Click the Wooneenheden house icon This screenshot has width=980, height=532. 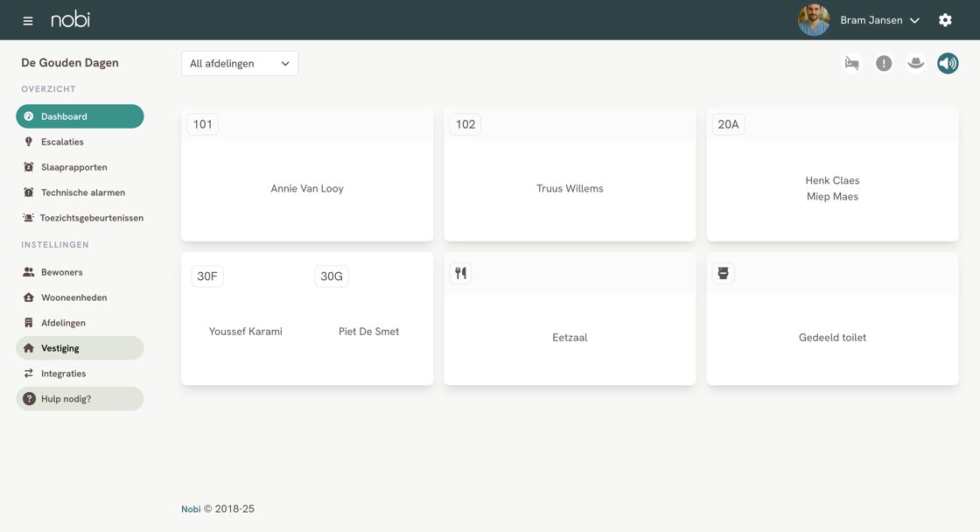pos(29,297)
